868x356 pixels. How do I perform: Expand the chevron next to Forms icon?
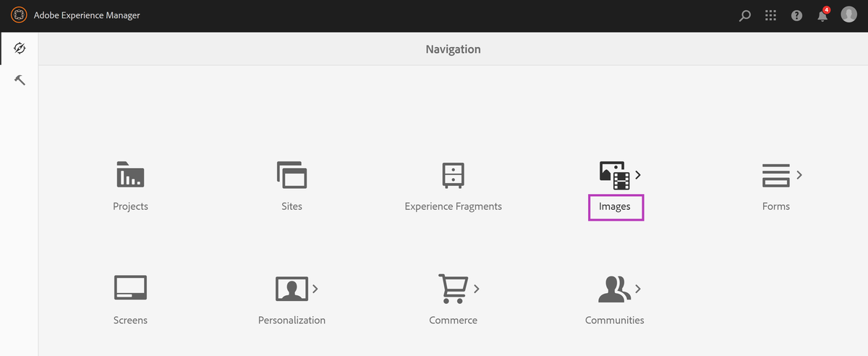799,174
